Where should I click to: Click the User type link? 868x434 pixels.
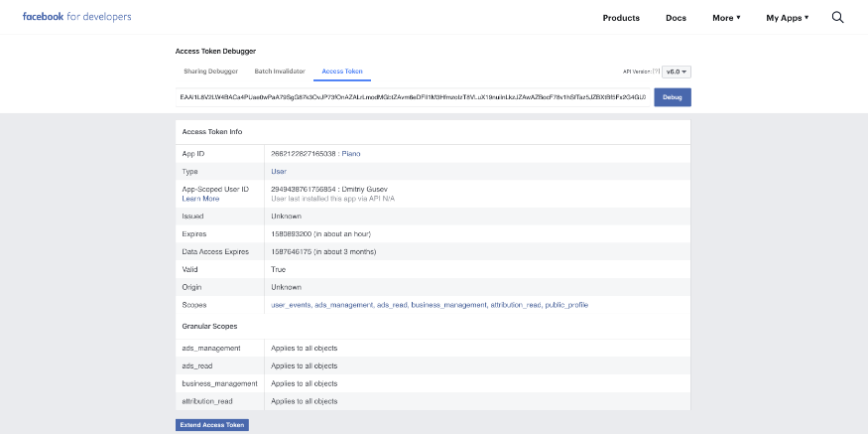[279, 171]
